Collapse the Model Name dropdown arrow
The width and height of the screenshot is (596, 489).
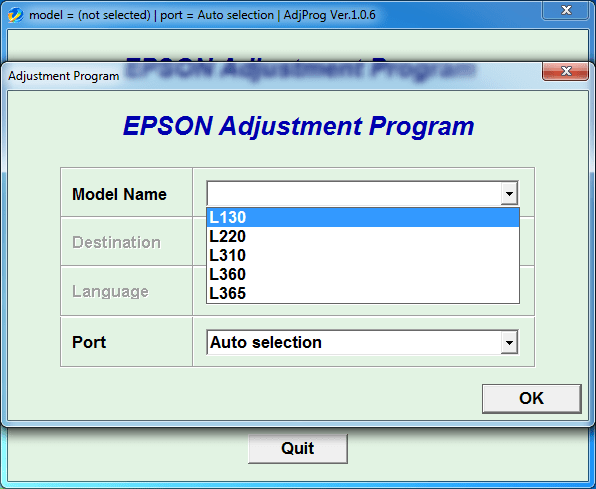[x=509, y=194]
